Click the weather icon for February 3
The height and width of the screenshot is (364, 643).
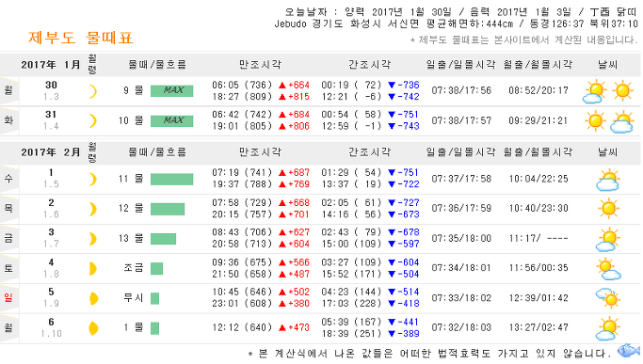pos(608,240)
